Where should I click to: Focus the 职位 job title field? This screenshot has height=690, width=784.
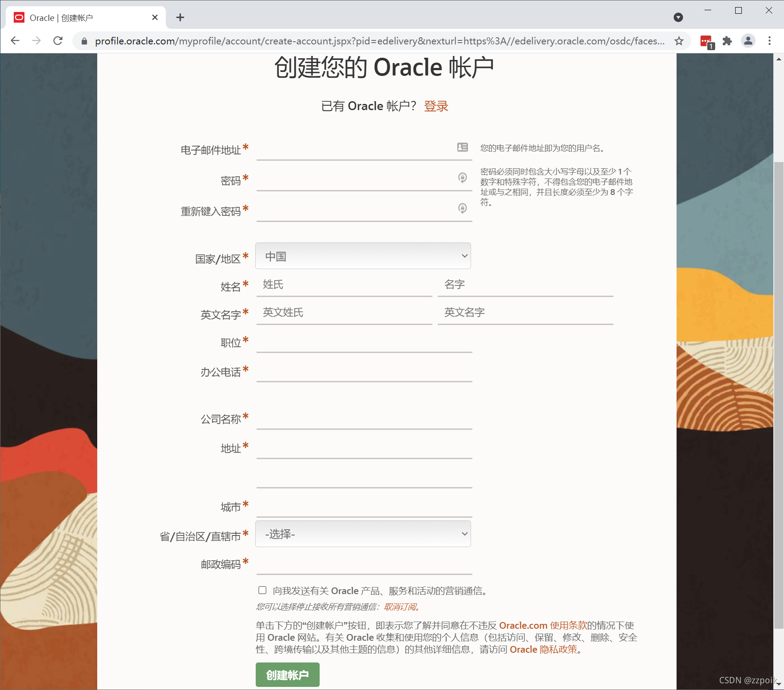pyautogui.click(x=364, y=341)
